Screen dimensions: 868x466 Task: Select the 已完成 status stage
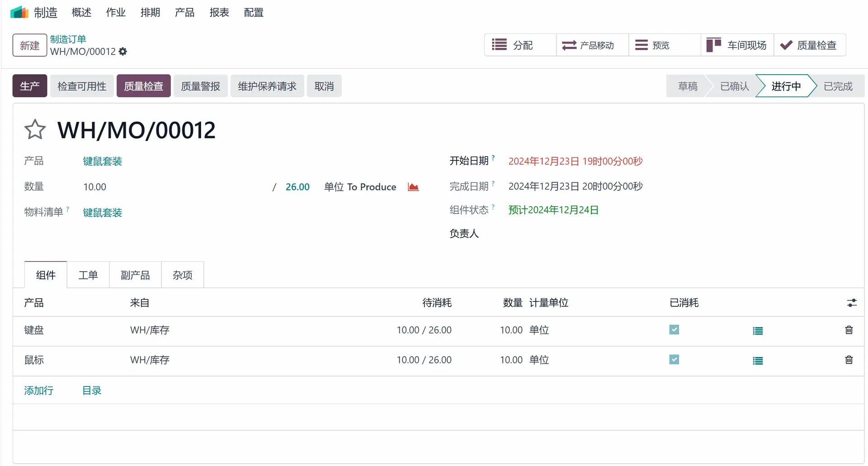tap(838, 86)
